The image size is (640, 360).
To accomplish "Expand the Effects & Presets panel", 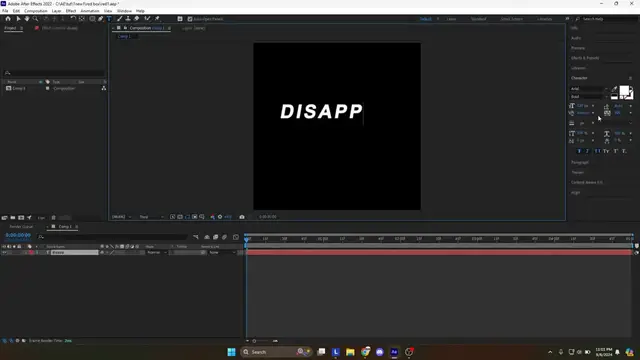I will tap(585, 58).
